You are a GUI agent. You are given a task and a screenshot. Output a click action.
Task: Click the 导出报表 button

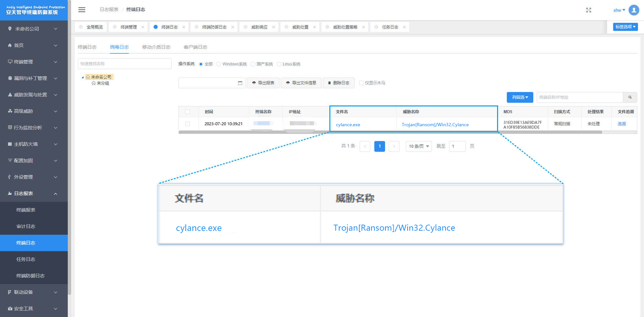tap(263, 83)
